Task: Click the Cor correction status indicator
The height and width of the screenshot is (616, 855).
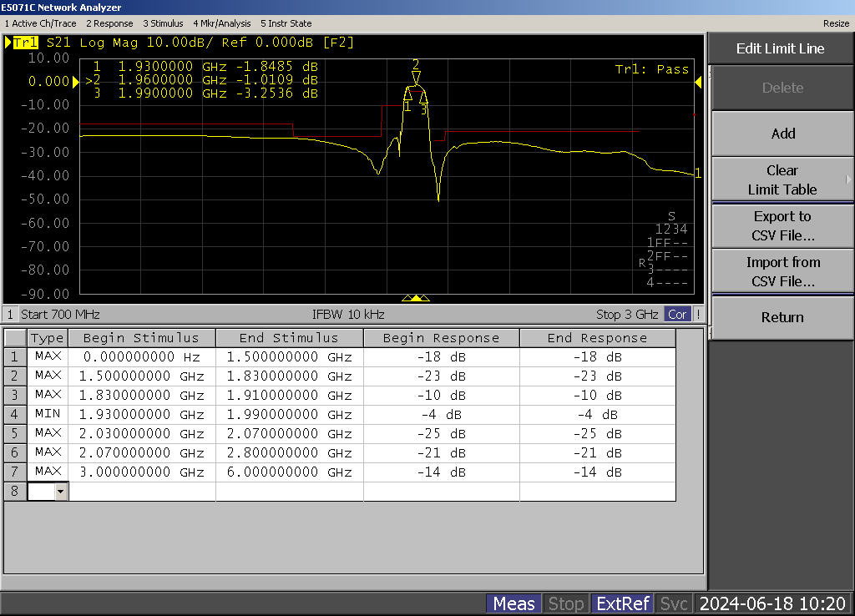Action: coord(677,315)
